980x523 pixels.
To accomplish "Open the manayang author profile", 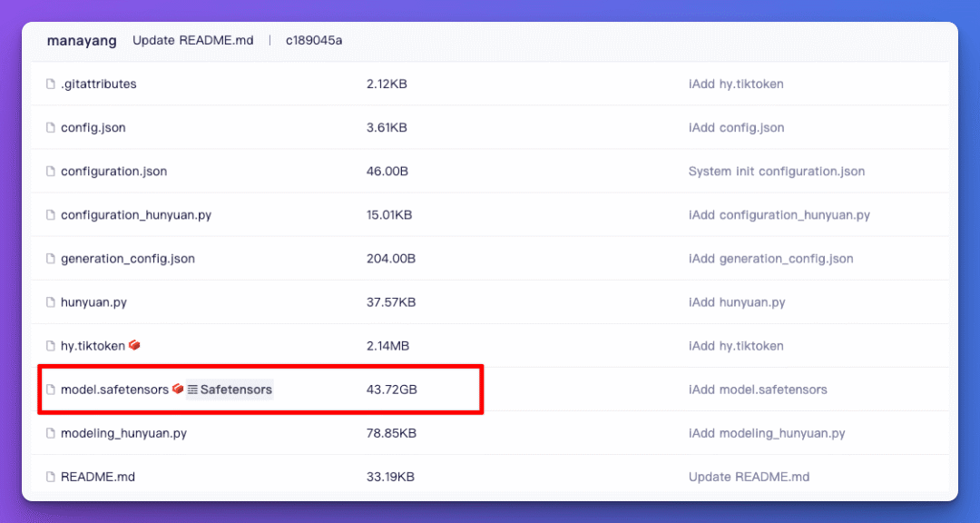I will click(82, 41).
